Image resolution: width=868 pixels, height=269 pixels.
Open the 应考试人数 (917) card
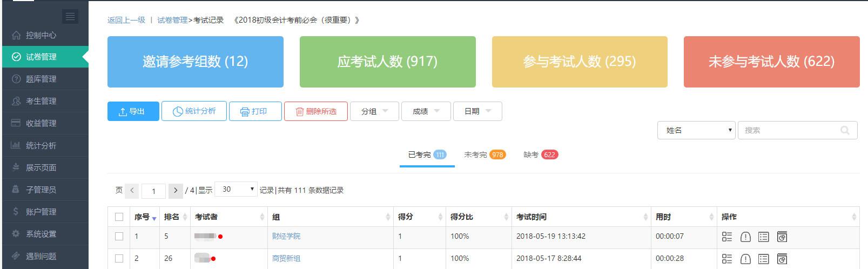point(388,62)
